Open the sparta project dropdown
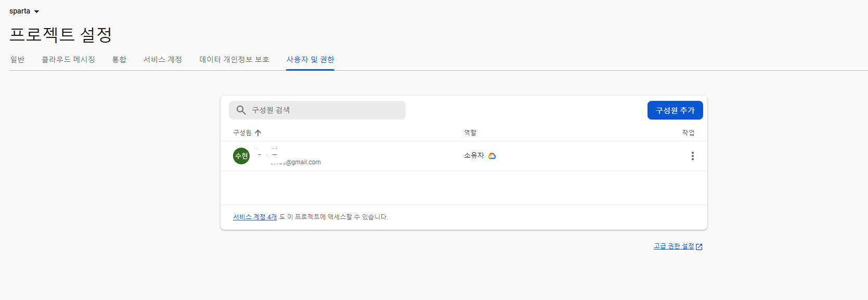 (24, 11)
